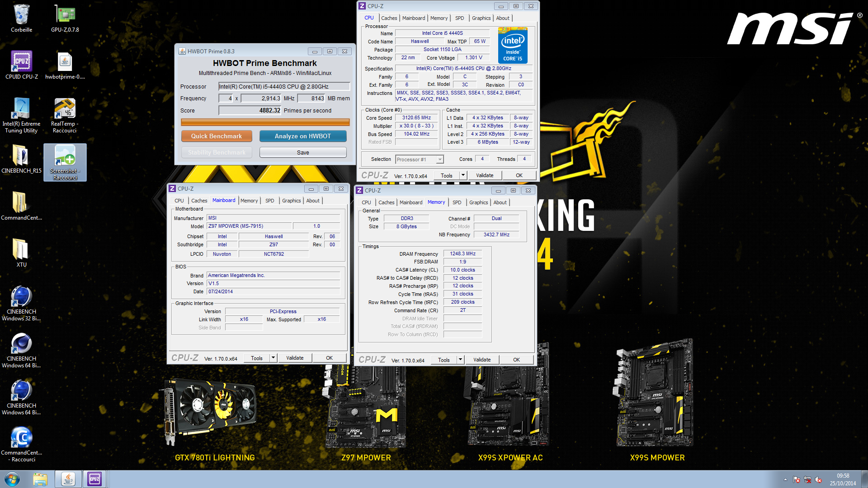Select the second CINEBENCH Windows 64 Bit icon
Image resolution: width=868 pixels, height=488 pixels.
tap(21, 397)
